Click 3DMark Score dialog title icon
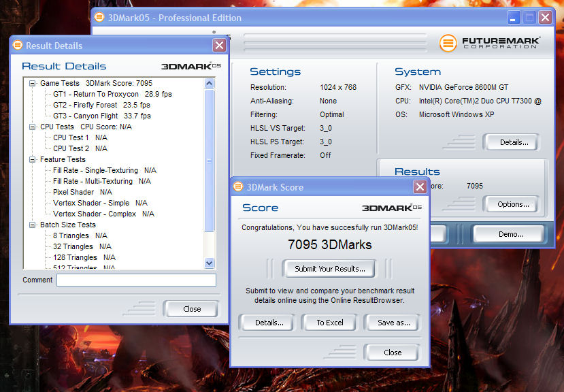The height and width of the screenshot is (392, 564). (237, 187)
